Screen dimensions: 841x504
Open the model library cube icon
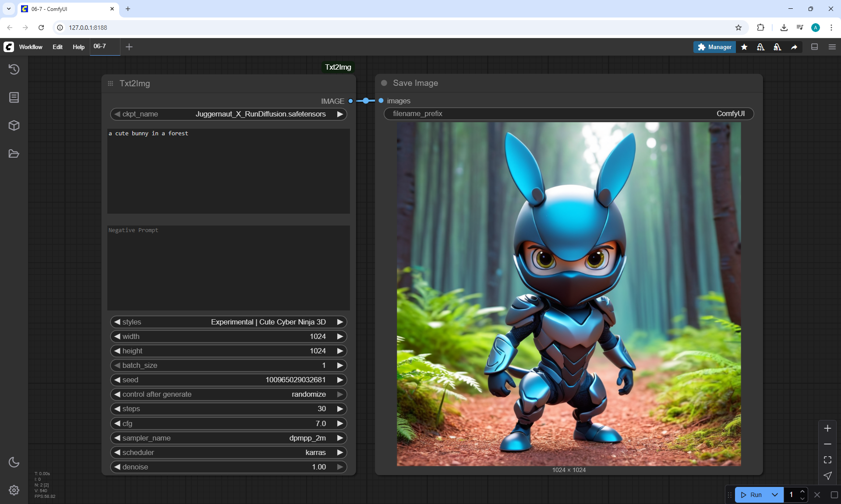[14, 126]
